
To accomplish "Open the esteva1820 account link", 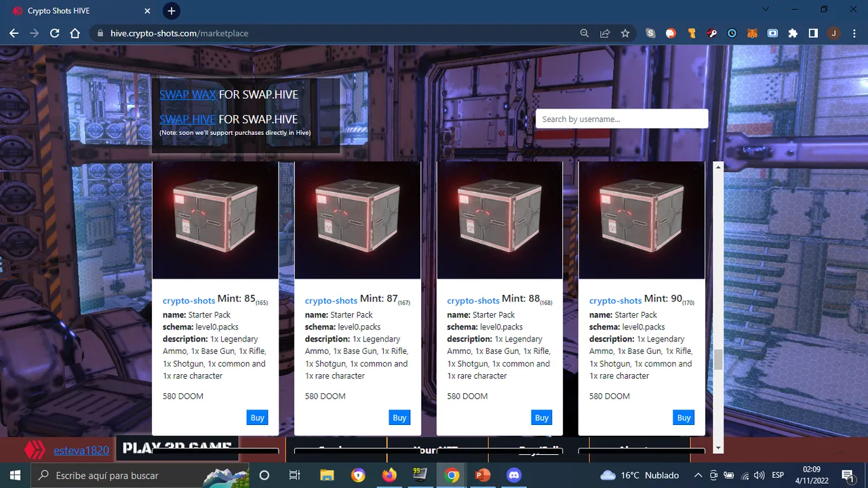I will tap(81, 450).
